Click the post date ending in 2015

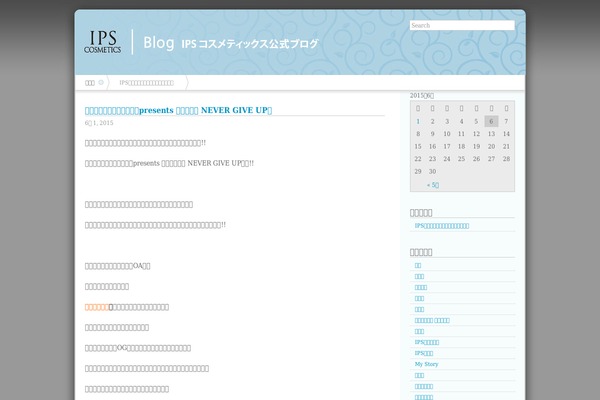click(99, 123)
